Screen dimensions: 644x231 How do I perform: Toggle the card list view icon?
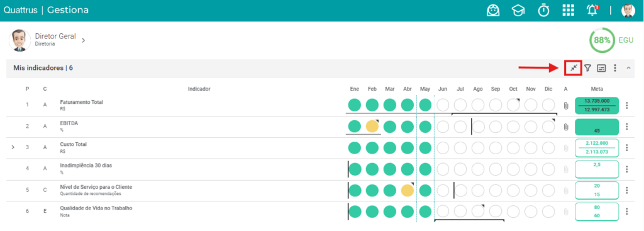pos(601,68)
